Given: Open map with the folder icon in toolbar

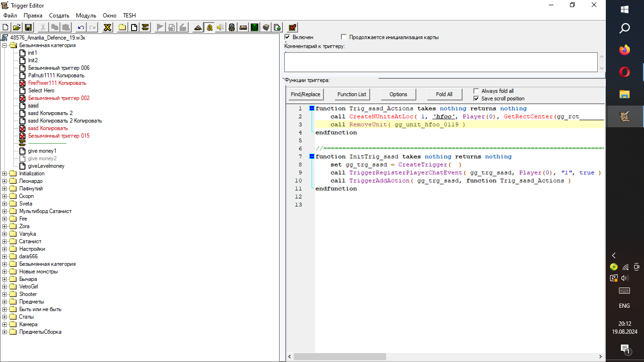Looking at the screenshot, I should pos(17,27).
